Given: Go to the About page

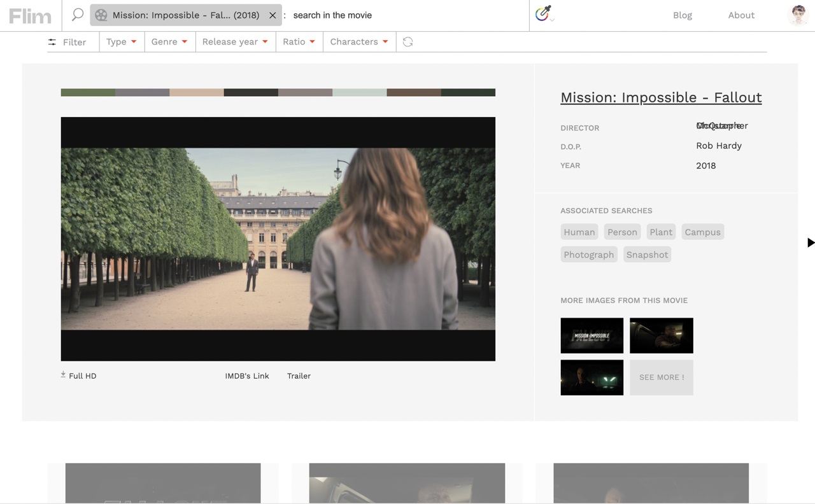Looking at the screenshot, I should point(741,15).
